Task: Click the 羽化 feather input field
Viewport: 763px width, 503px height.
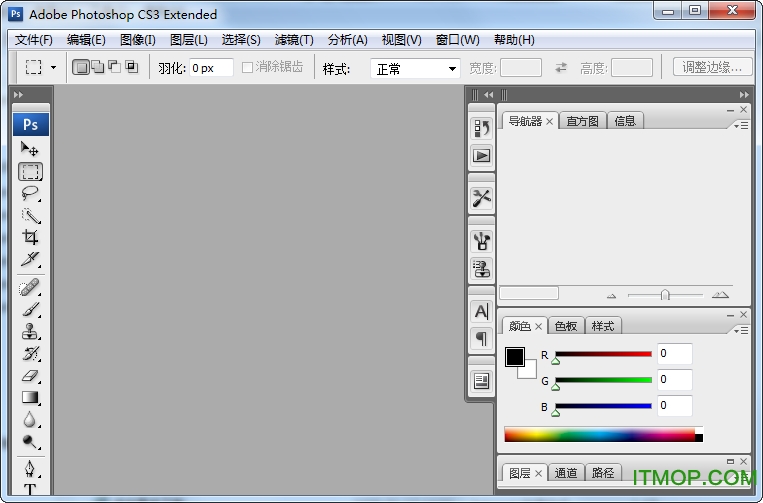Action: (211, 68)
